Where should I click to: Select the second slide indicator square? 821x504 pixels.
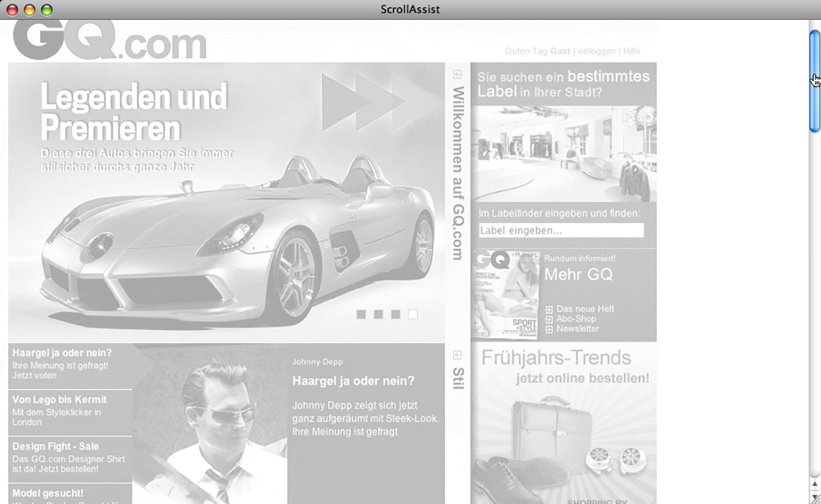click(378, 315)
